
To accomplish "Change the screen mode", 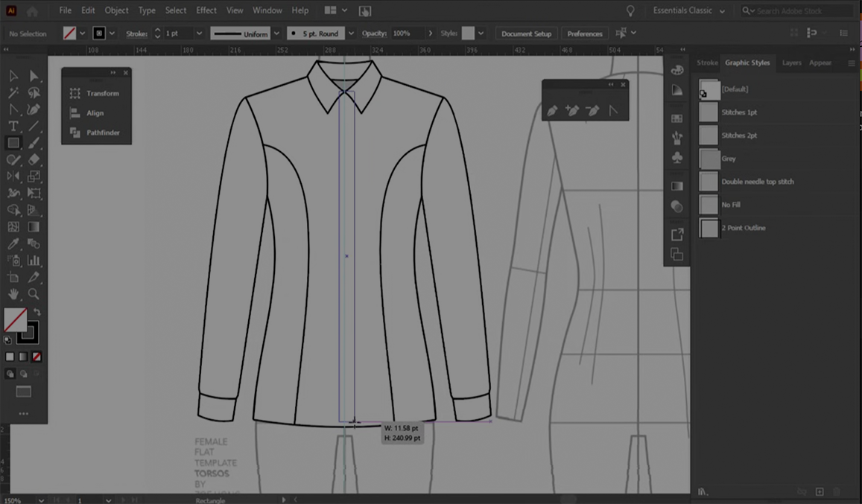I will pyautogui.click(x=24, y=392).
